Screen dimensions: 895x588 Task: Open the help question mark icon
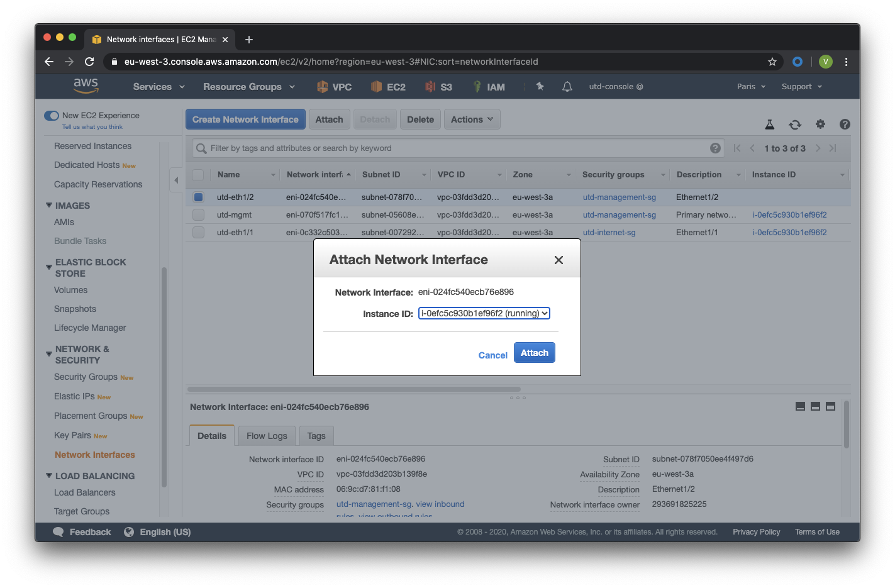[845, 125]
